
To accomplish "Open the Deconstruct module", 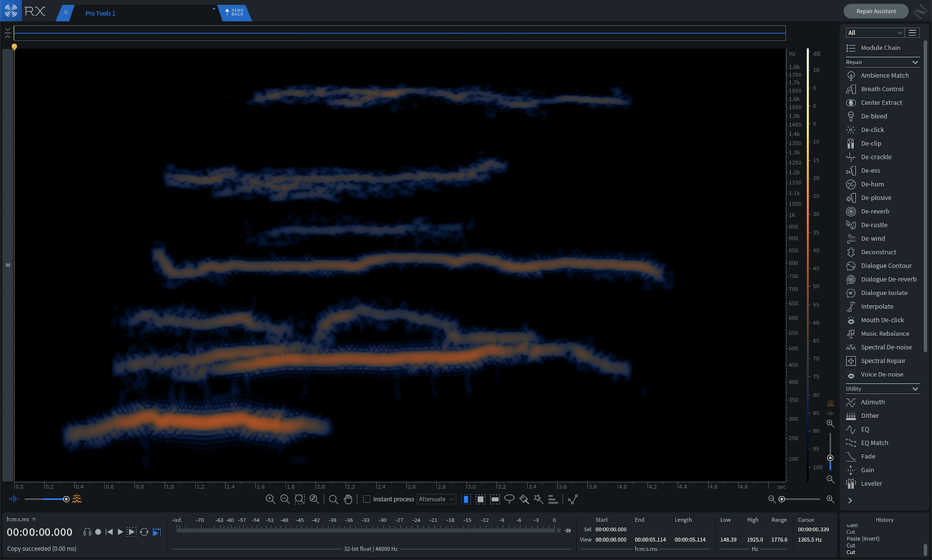I will pyautogui.click(x=882, y=252).
